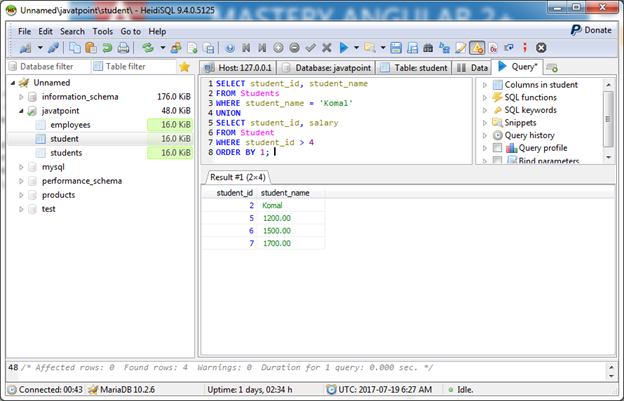Click the Save floppy disk icon

pyautogui.click(x=396, y=48)
